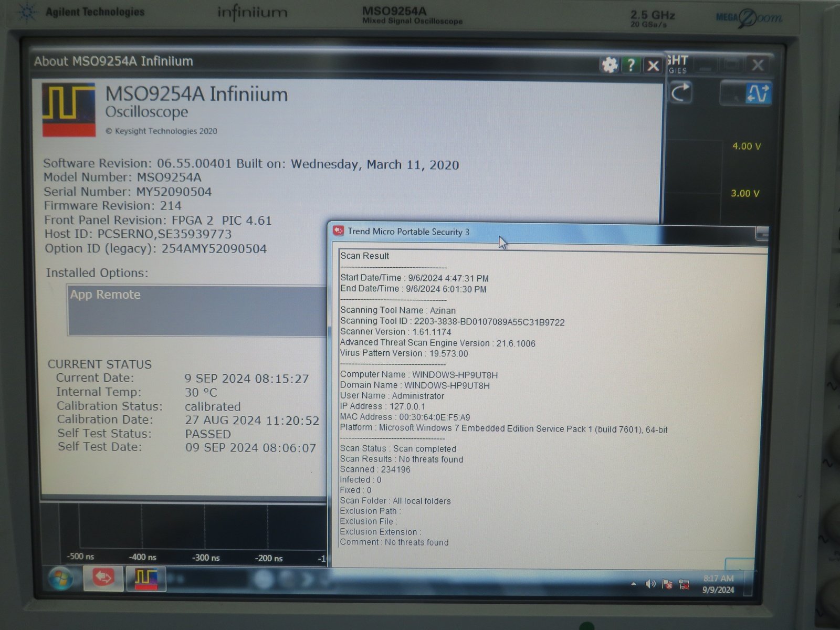The height and width of the screenshot is (630, 840).
Task: Select the blue waveform zoom mode icon
Action: pyautogui.click(x=759, y=93)
